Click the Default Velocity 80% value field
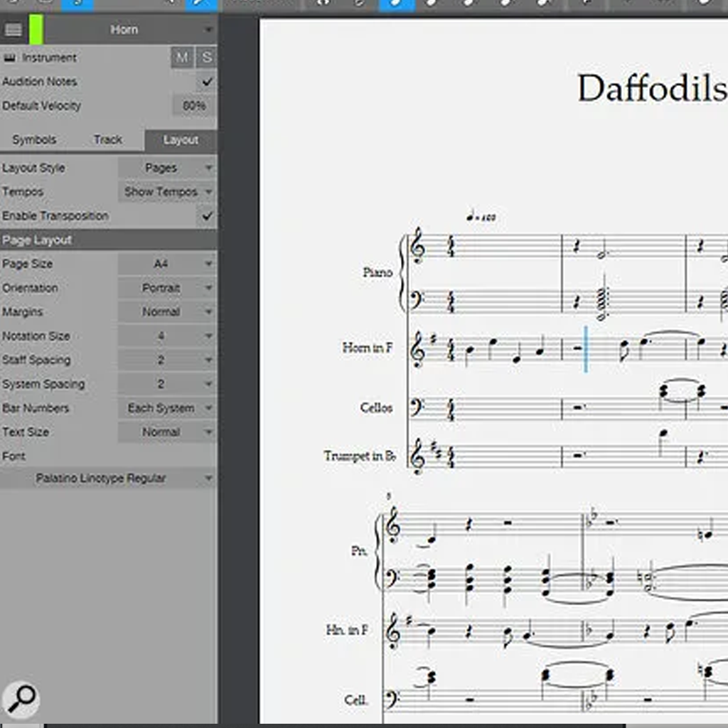This screenshot has width=728, height=728. pyautogui.click(x=194, y=106)
